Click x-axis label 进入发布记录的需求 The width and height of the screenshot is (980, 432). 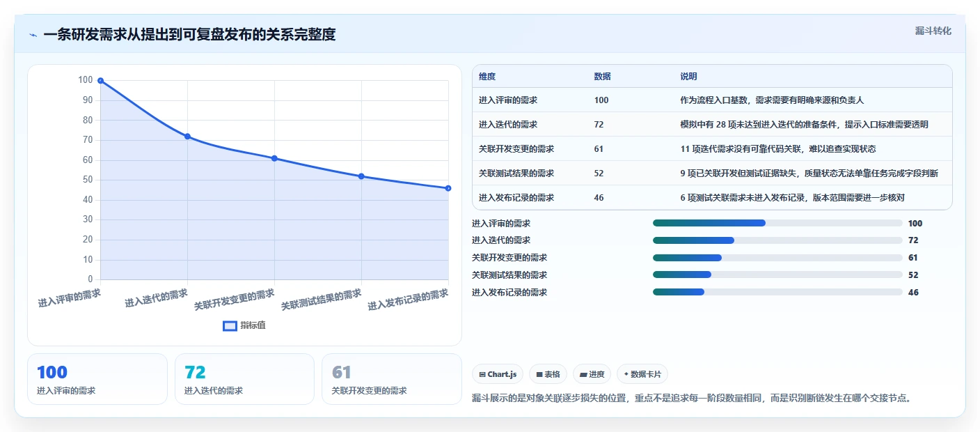(409, 299)
